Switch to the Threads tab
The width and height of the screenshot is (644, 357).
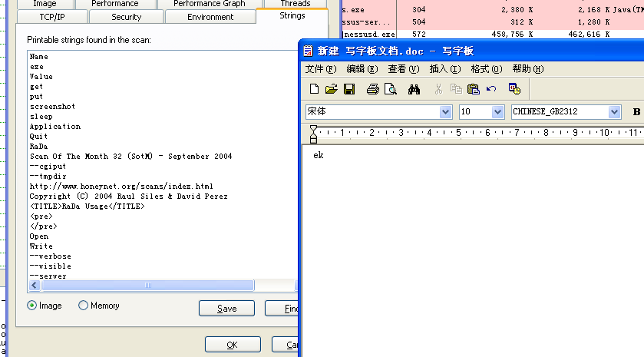click(x=296, y=4)
